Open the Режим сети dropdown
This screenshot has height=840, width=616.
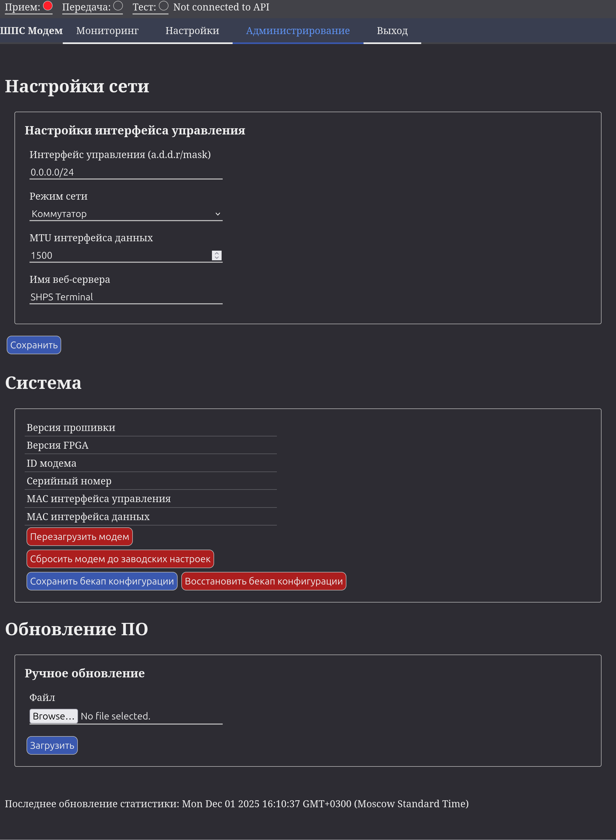[x=126, y=214]
